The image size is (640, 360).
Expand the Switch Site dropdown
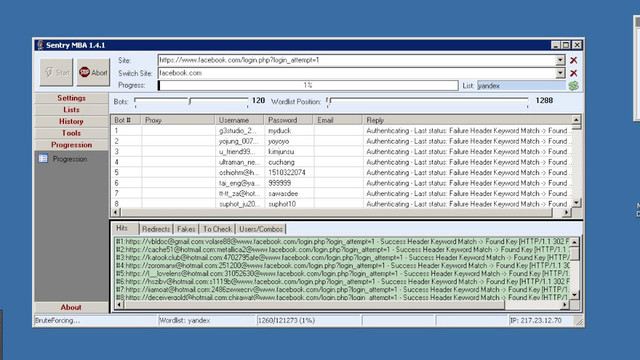[560, 73]
